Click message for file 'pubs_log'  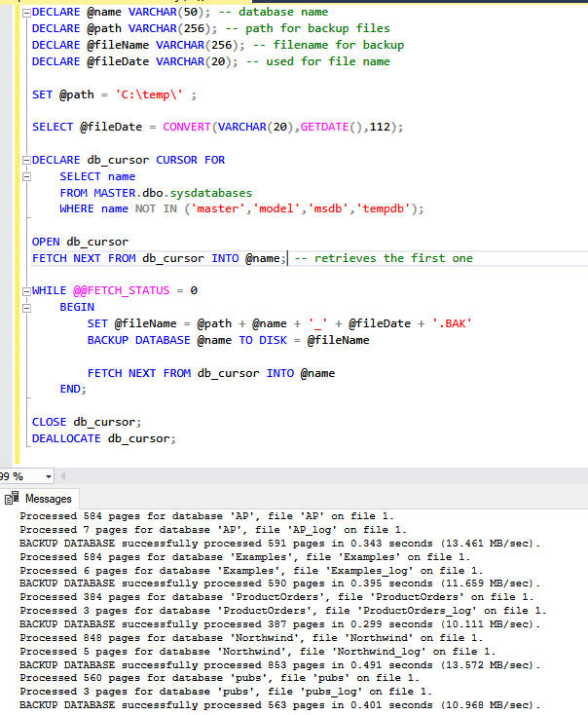226,692
